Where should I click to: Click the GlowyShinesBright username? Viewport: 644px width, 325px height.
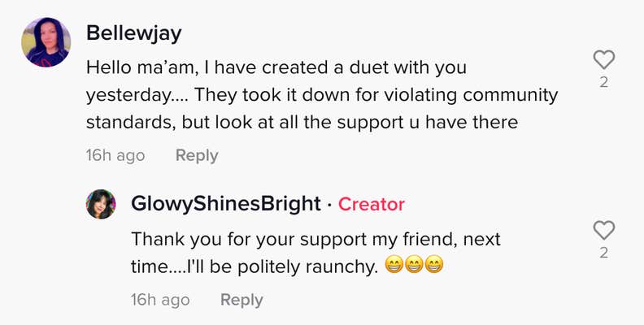226,204
